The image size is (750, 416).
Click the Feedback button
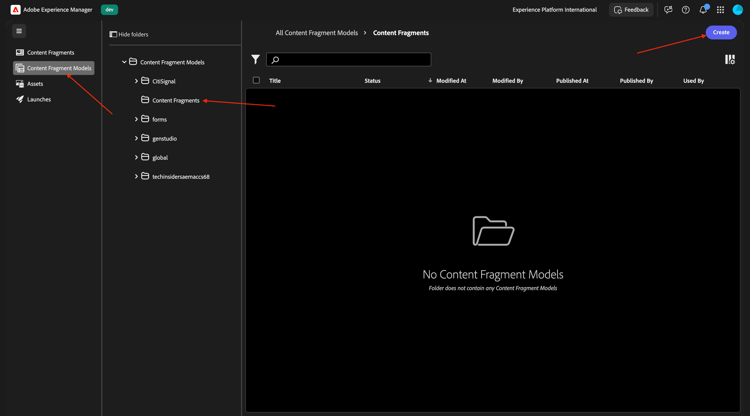point(631,10)
